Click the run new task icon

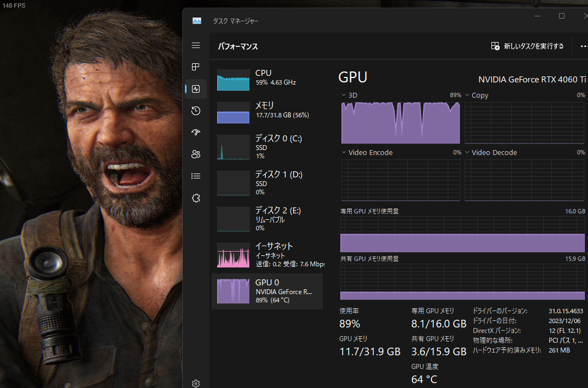pos(495,46)
